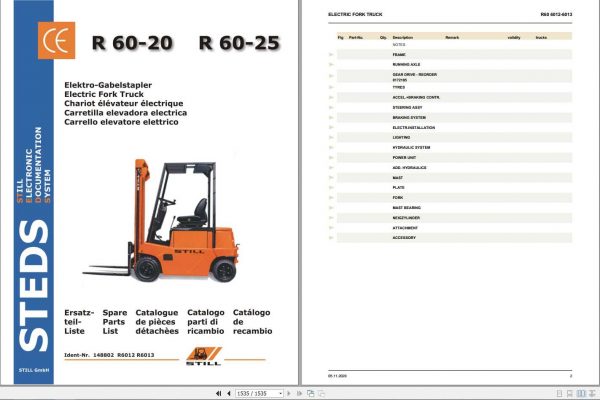Select the NEIGZYLINDER row text
The width and height of the screenshot is (600, 400).
tap(406, 218)
